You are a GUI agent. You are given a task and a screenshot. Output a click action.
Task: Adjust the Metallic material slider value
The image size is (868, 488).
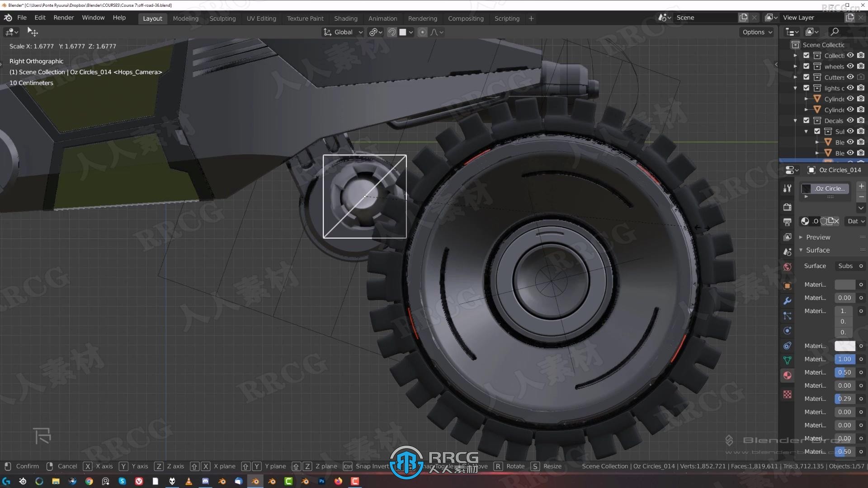click(x=843, y=359)
